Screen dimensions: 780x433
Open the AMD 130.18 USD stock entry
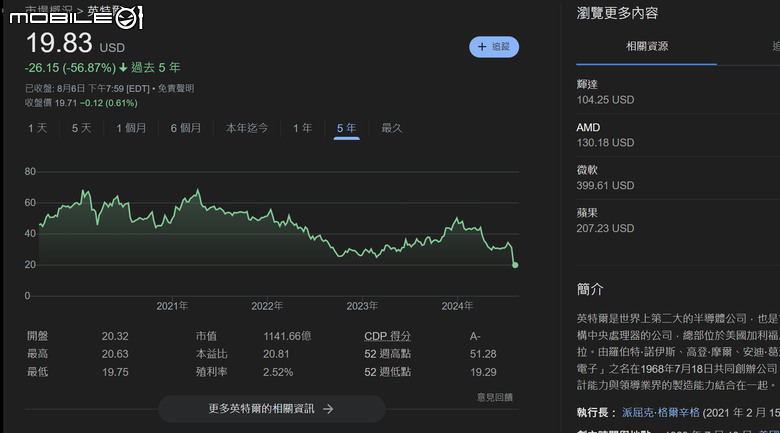(678, 135)
